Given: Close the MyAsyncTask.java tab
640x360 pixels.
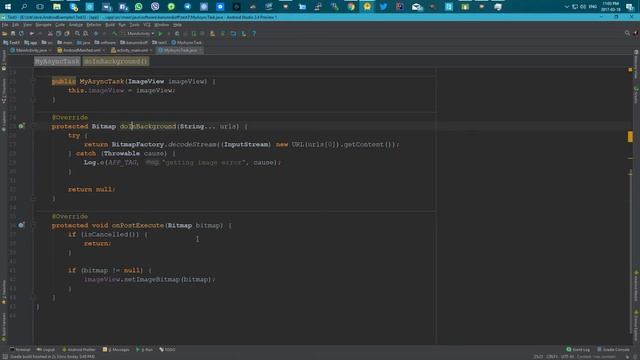Looking at the screenshot, I should point(200,50).
